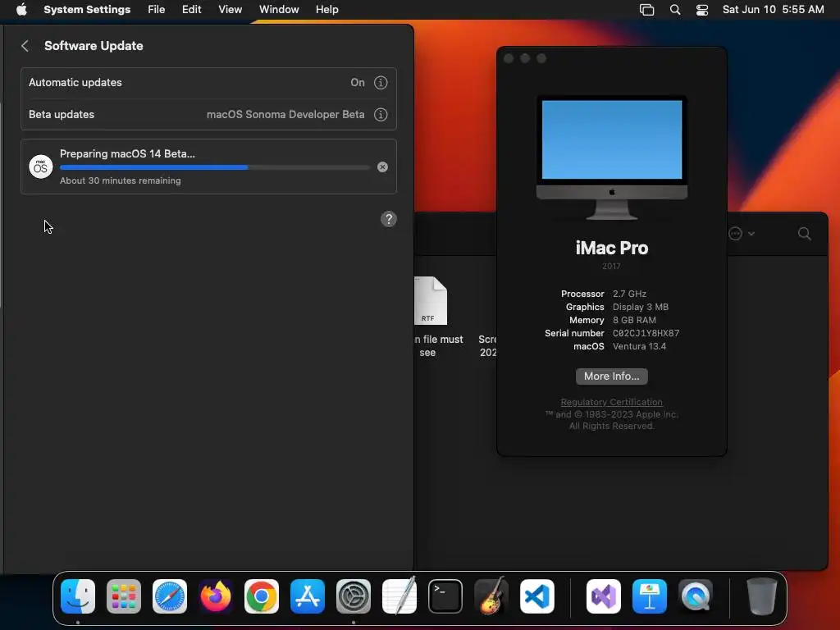Open Spotlight search in menu bar
The height and width of the screenshot is (630, 840).
click(x=675, y=10)
